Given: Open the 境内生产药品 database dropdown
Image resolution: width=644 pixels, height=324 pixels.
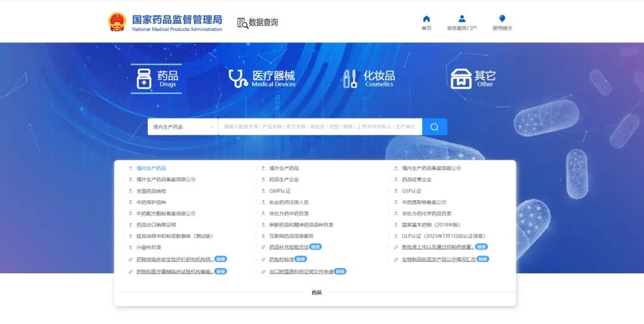Looking at the screenshot, I should [x=183, y=127].
